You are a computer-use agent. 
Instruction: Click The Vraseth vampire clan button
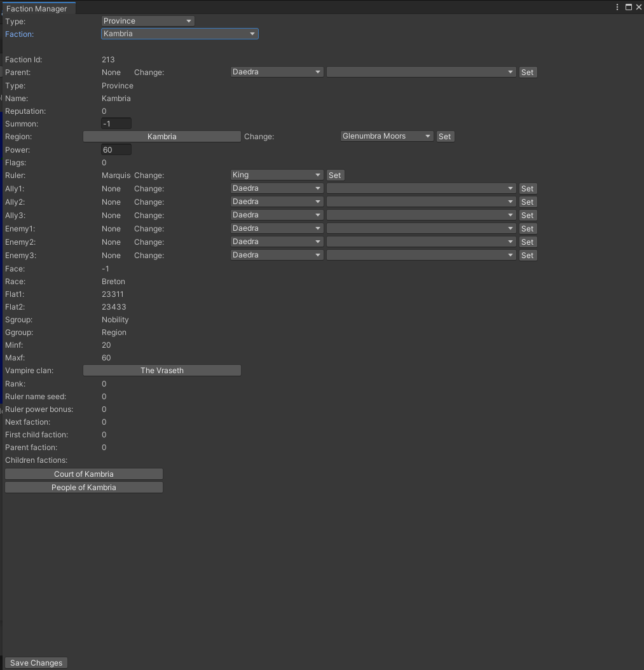point(162,371)
